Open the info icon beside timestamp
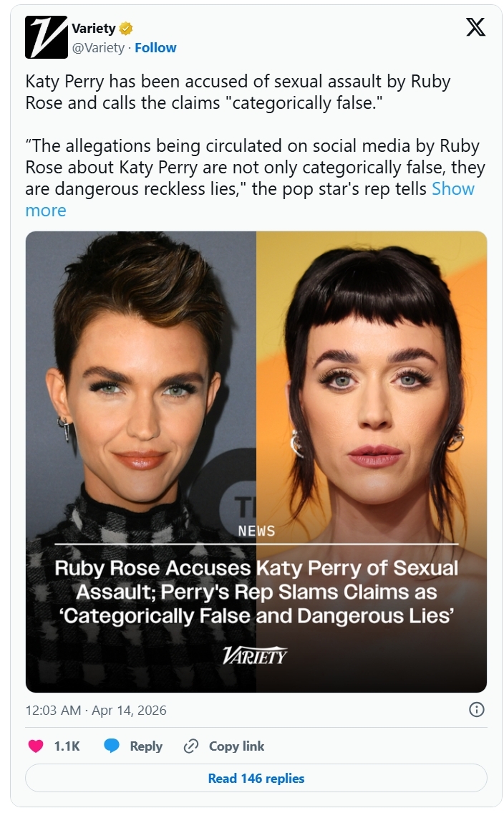Image resolution: width=504 pixels, height=813 pixels. click(x=476, y=709)
